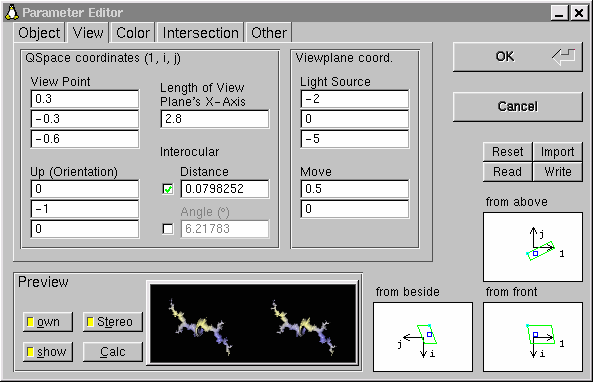Click the stereo fractal preview image
The image size is (593, 382).
pos(253,323)
